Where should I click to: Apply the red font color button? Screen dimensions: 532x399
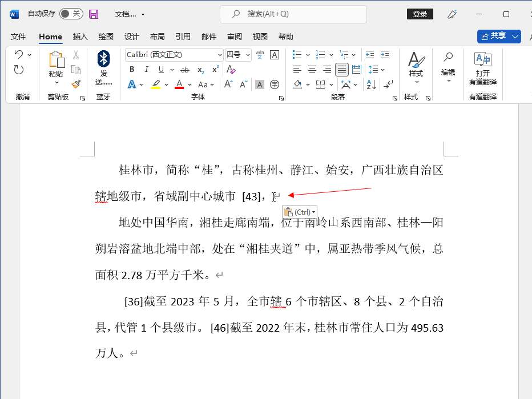click(x=179, y=84)
